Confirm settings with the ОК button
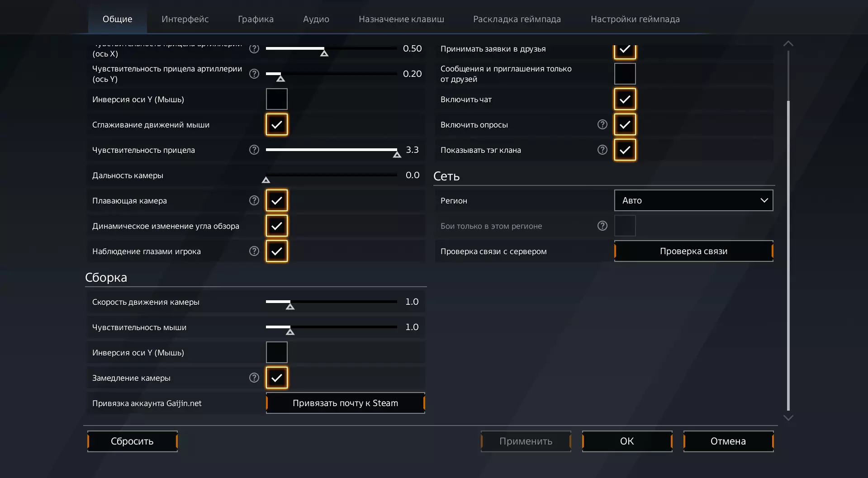Screen dimensions: 868x478 [x=627, y=441]
